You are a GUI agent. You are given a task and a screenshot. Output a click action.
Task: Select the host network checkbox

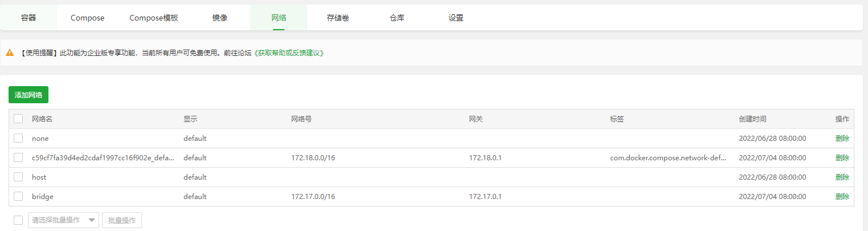point(18,177)
